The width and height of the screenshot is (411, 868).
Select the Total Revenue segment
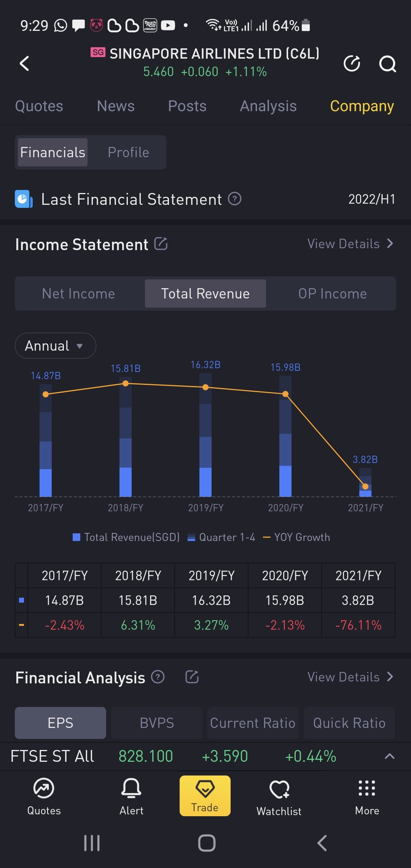pyautogui.click(x=205, y=294)
